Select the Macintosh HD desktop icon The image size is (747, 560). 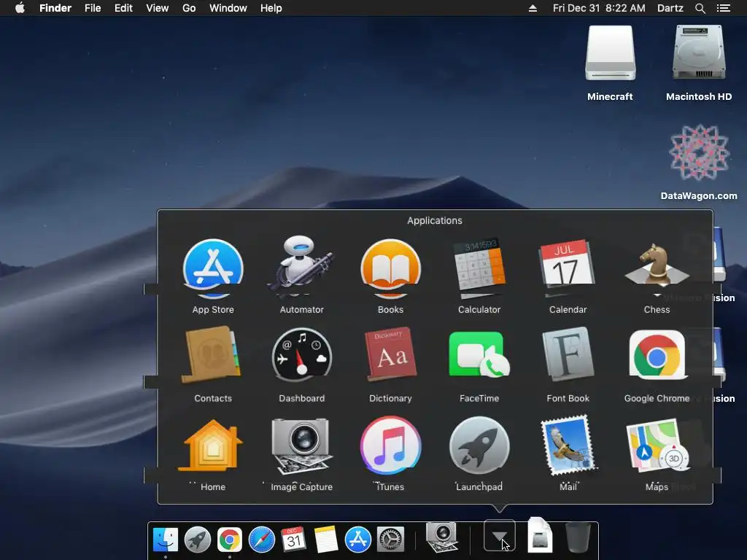pos(699,63)
